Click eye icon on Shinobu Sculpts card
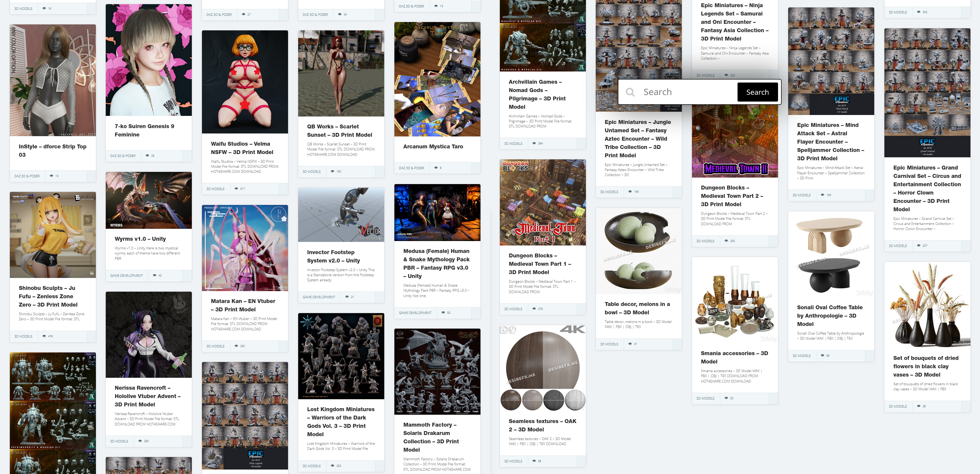 click(x=44, y=336)
